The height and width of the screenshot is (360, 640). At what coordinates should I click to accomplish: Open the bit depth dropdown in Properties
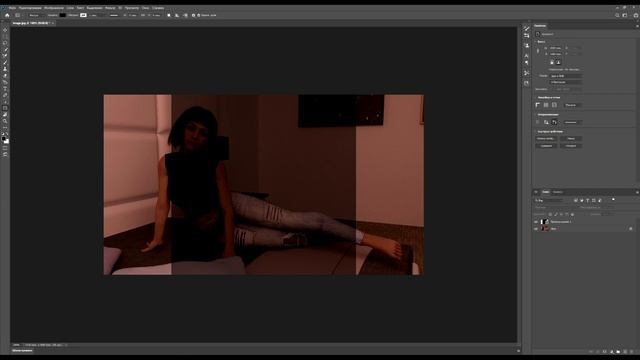tap(566, 82)
